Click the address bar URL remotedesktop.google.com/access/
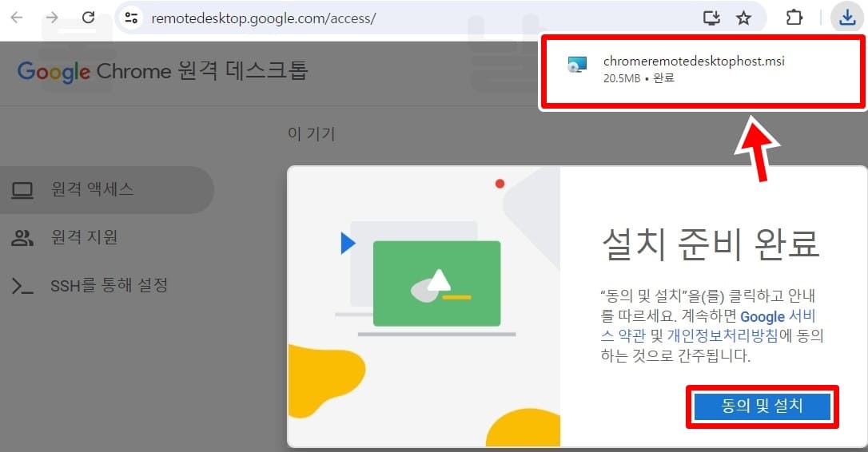The height and width of the screenshot is (452, 868). (x=264, y=18)
